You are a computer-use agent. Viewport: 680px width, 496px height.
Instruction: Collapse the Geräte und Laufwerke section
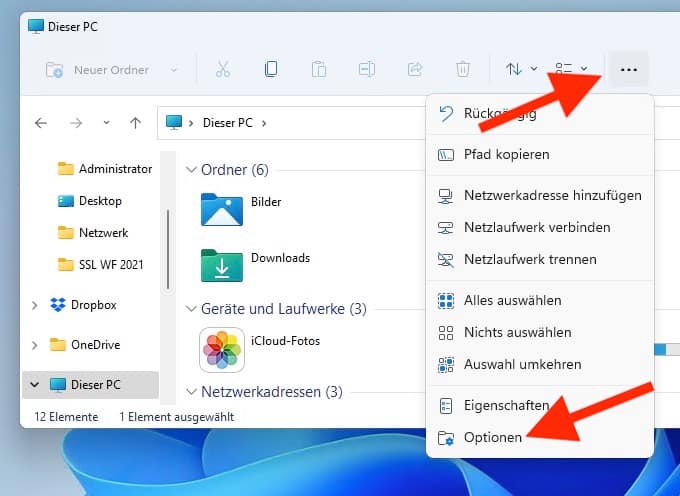coord(191,308)
